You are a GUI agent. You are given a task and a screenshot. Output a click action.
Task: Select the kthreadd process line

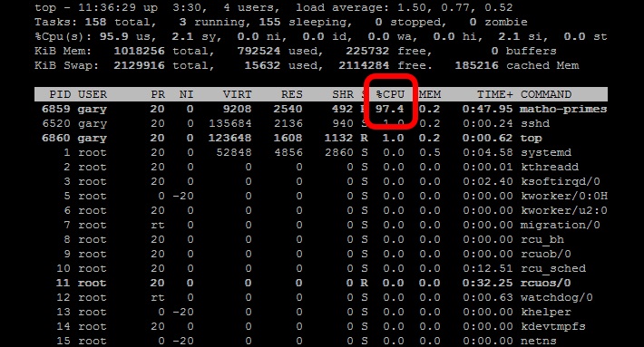321,167
